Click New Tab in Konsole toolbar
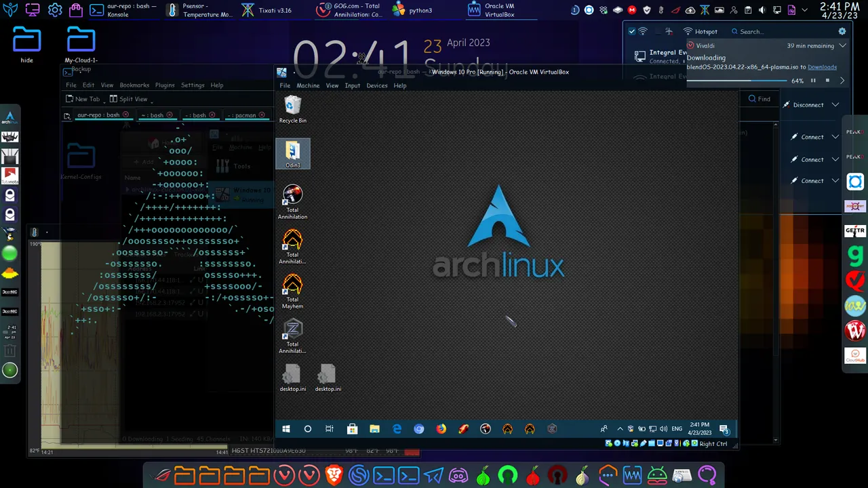The image size is (868, 488). tap(83, 99)
